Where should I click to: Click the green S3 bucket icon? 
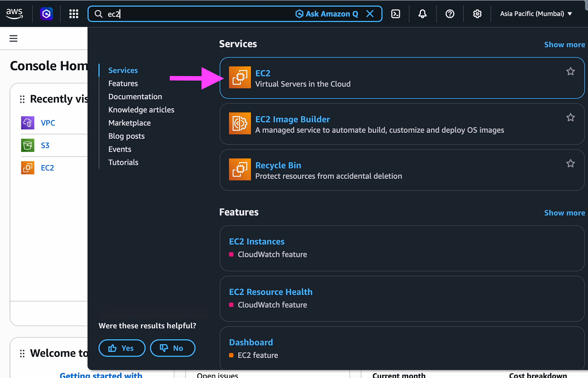tap(28, 145)
